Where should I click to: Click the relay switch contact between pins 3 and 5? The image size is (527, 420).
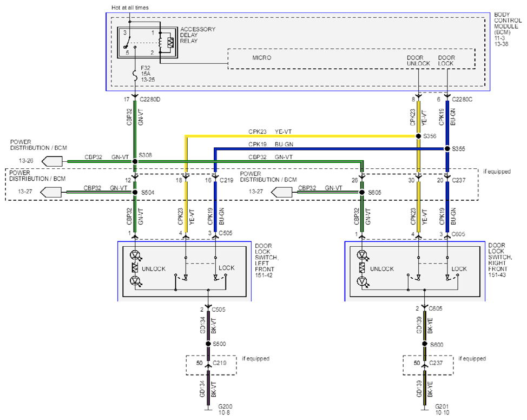127,43
